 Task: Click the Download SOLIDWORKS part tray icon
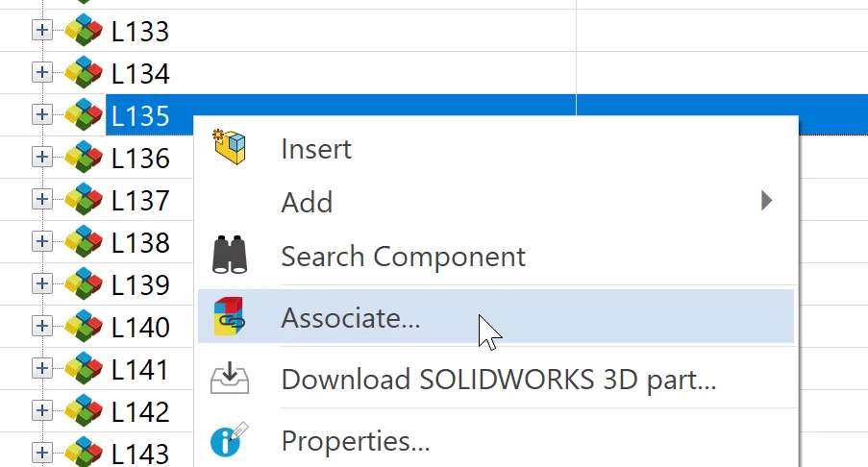tap(230, 379)
